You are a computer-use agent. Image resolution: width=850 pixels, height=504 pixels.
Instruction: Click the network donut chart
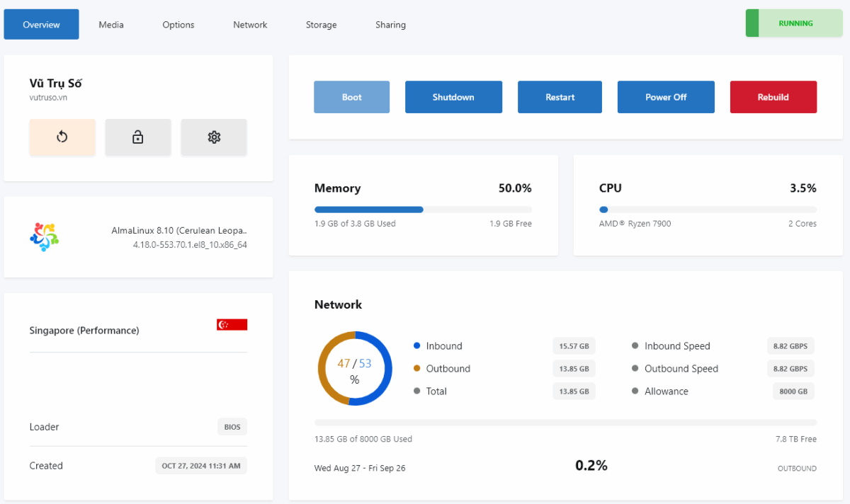click(354, 369)
